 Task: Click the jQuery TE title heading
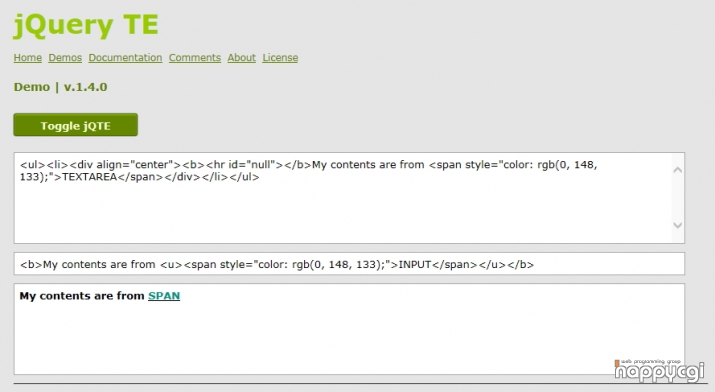(86, 25)
